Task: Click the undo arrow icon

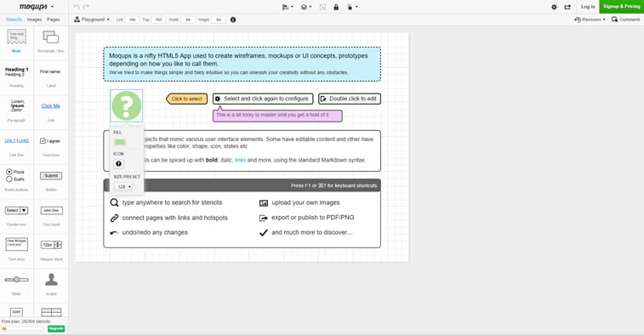Action: click(x=77, y=7)
